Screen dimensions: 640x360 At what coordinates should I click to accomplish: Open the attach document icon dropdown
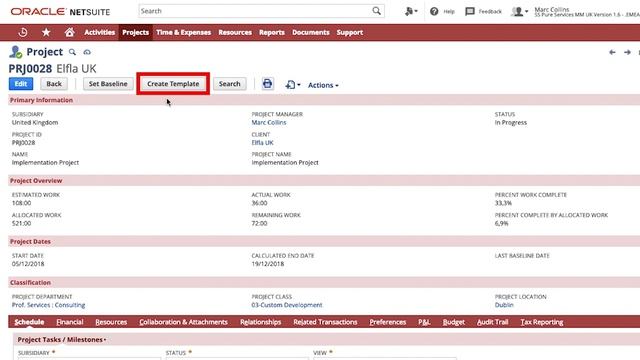point(293,84)
